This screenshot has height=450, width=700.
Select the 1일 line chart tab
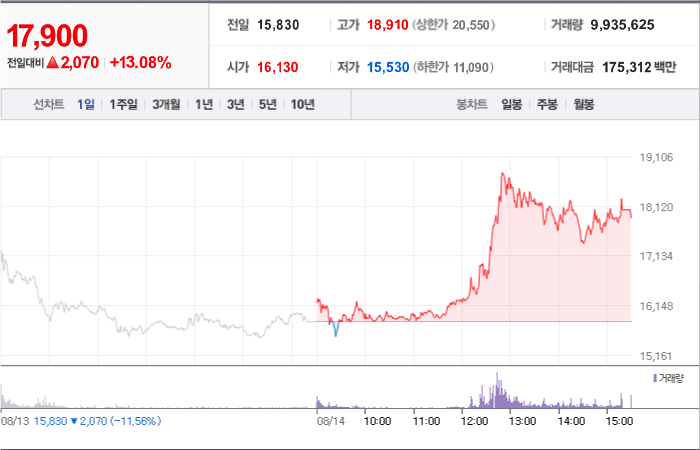click(86, 104)
